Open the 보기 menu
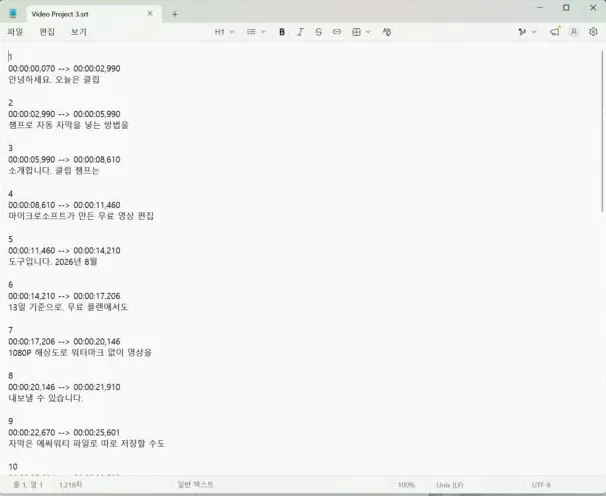This screenshot has height=496, width=606. (78, 32)
